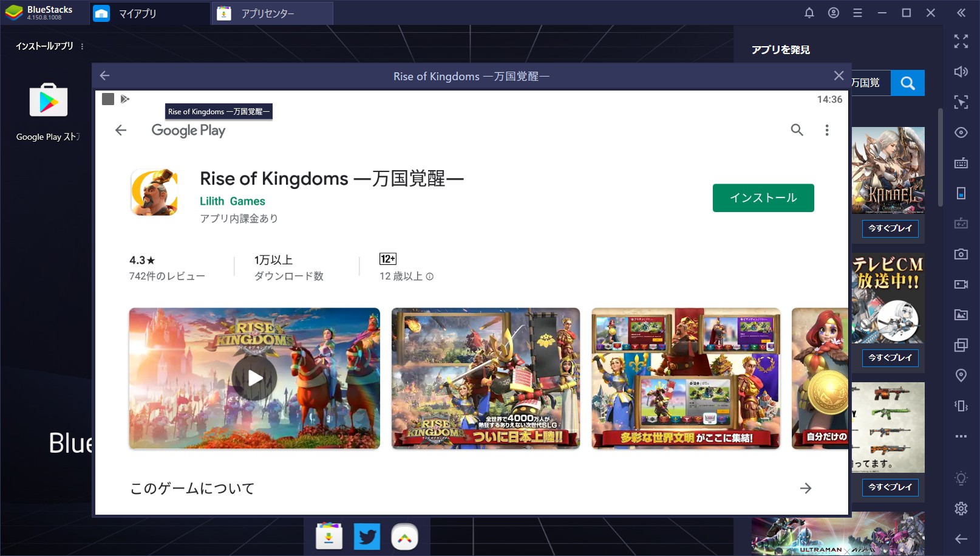Click the gamepad controls icon in sidebar
Screen dimensions: 980x556
[x=961, y=224]
